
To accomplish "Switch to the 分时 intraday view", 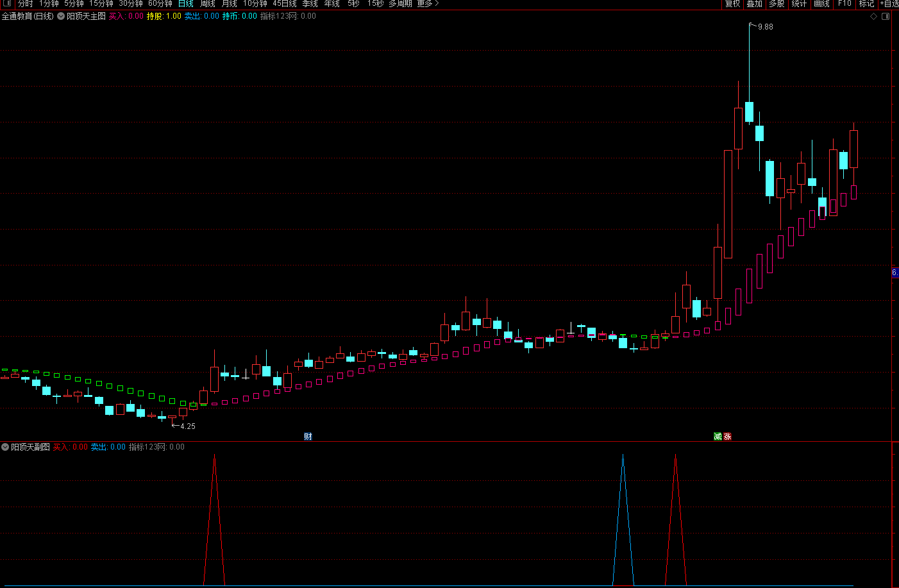I will pos(26,3).
